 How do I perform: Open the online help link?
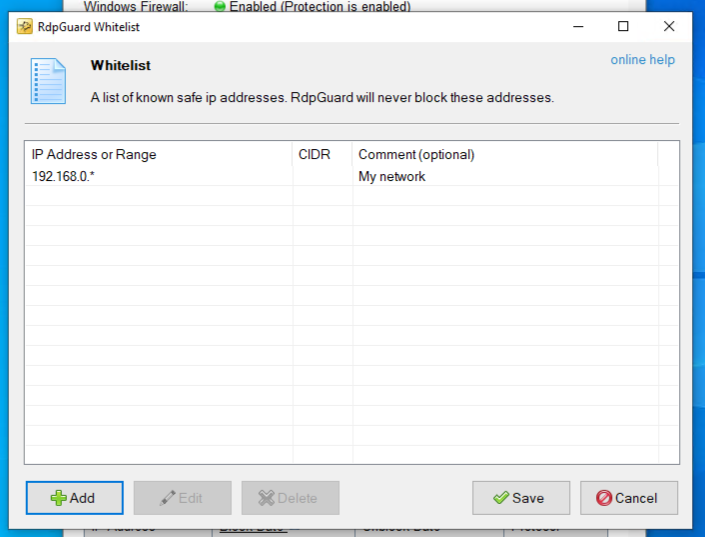642,60
